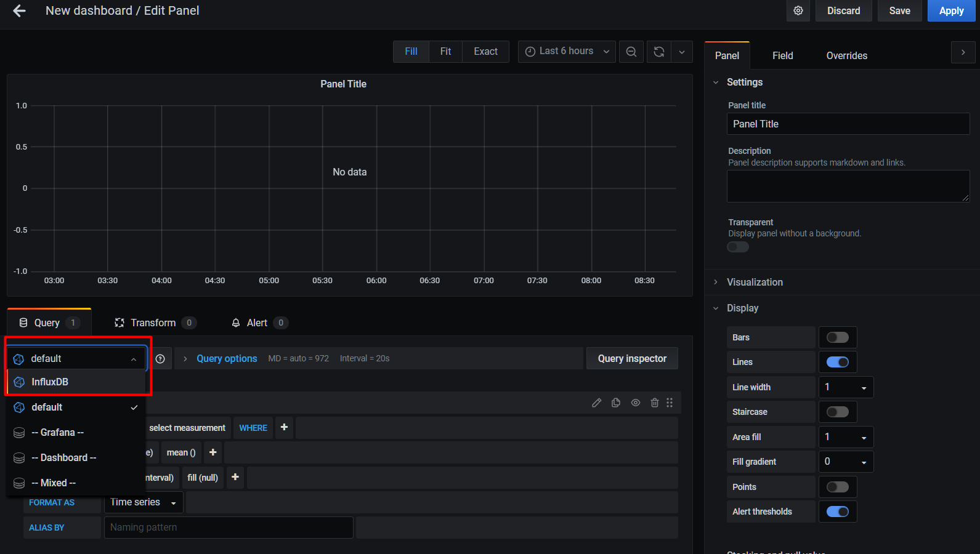Hide query with the eye icon
This screenshot has height=554, width=980.
tap(636, 403)
